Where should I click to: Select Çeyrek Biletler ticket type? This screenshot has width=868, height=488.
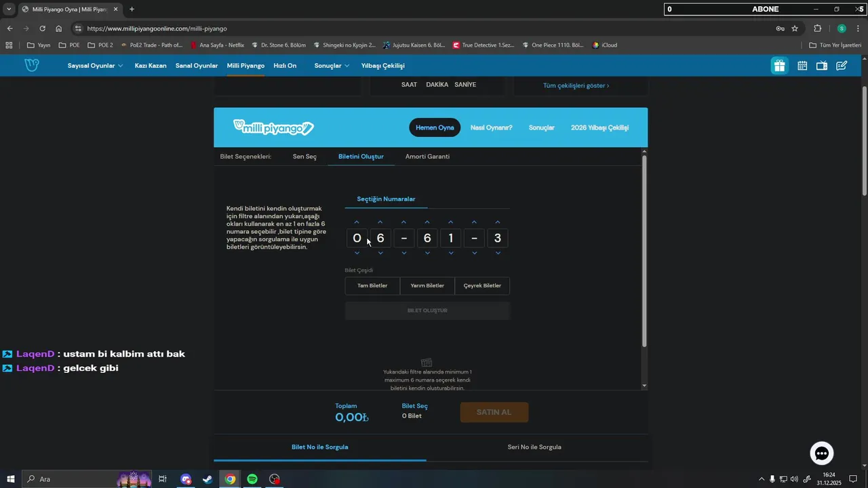click(482, 286)
